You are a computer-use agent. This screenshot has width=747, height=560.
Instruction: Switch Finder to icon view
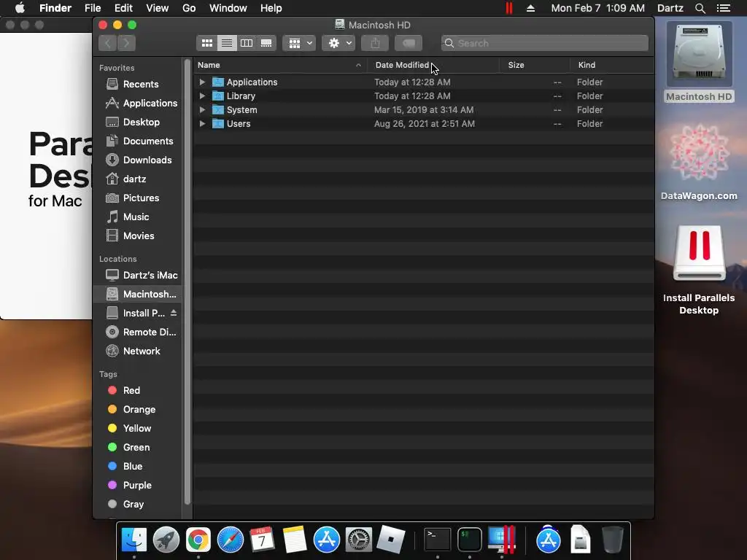(x=206, y=43)
